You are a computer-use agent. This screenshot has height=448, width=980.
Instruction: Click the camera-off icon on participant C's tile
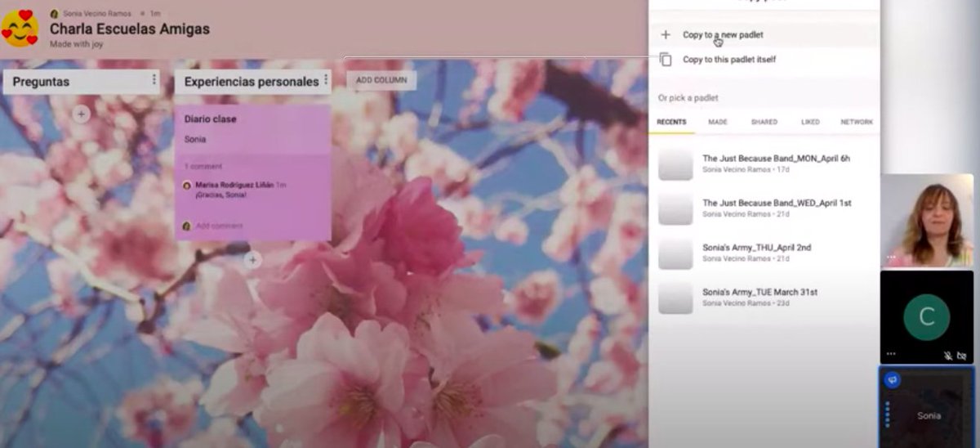[x=961, y=356]
